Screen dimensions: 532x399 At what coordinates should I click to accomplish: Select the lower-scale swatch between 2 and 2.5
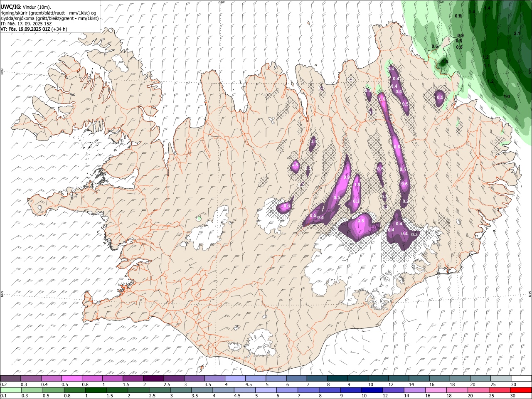(138, 390)
